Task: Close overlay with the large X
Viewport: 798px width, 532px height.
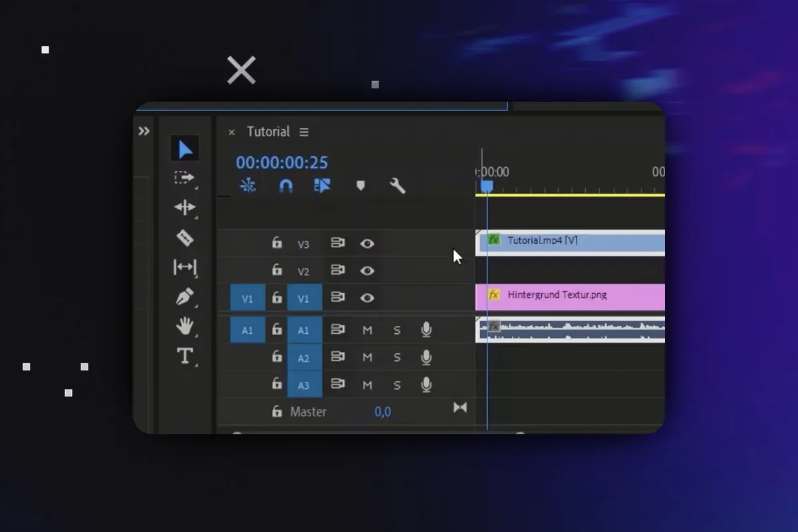Action: [241, 70]
